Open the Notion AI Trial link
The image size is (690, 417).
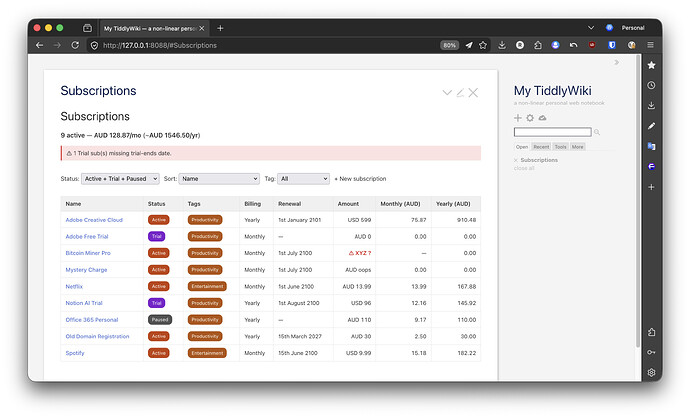(x=84, y=303)
